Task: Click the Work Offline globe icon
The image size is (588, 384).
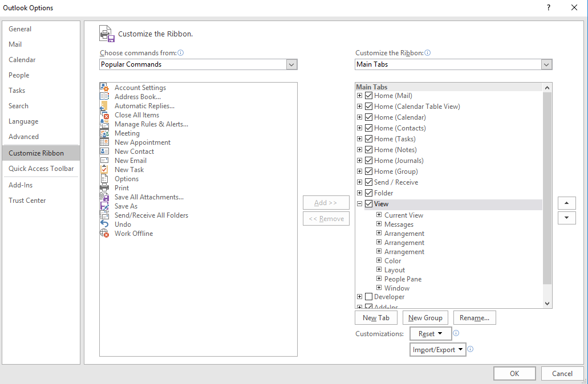Action: pyautogui.click(x=104, y=234)
